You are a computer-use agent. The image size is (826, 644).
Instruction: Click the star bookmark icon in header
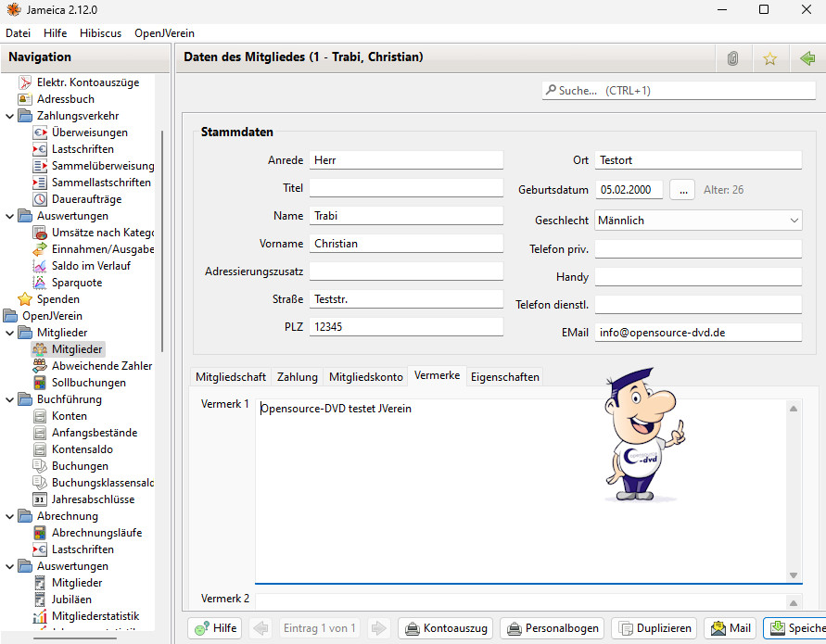(x=769, y=58)
